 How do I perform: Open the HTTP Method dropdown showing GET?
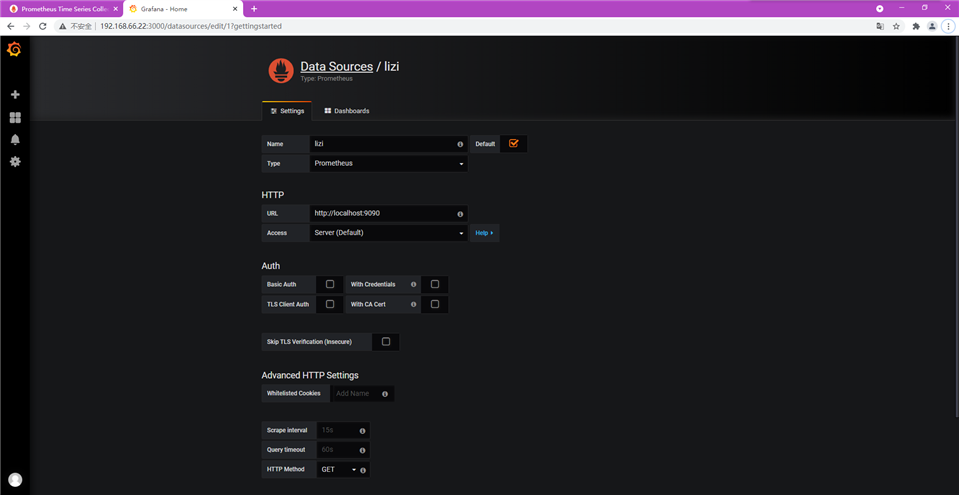point(338,469)
